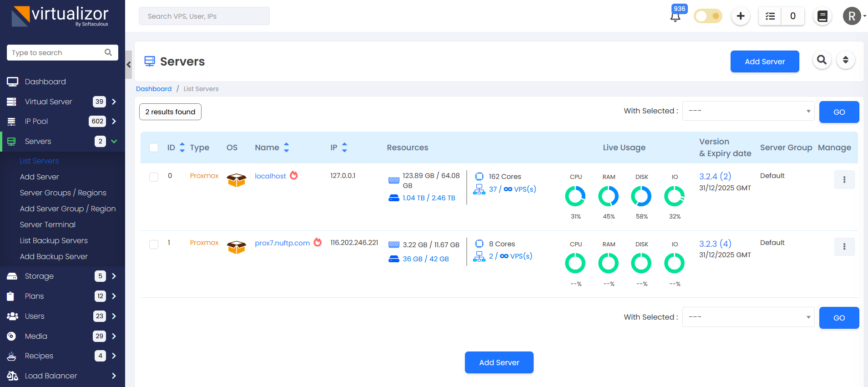Image resolution: width=868 pixels, height=387 pixels.
Task: Expand the Virtual Server menu chevron
Action: pos(114,102)
